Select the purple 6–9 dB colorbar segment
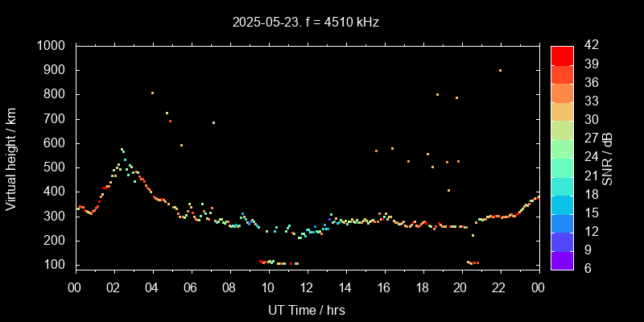The width and height of the screenshot is (644, 322). (562, 260)
